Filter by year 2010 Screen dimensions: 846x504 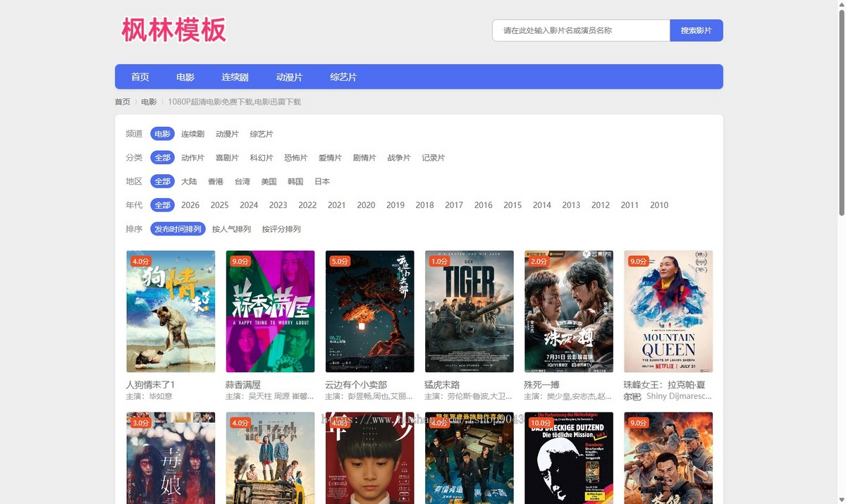coord(659,205)
